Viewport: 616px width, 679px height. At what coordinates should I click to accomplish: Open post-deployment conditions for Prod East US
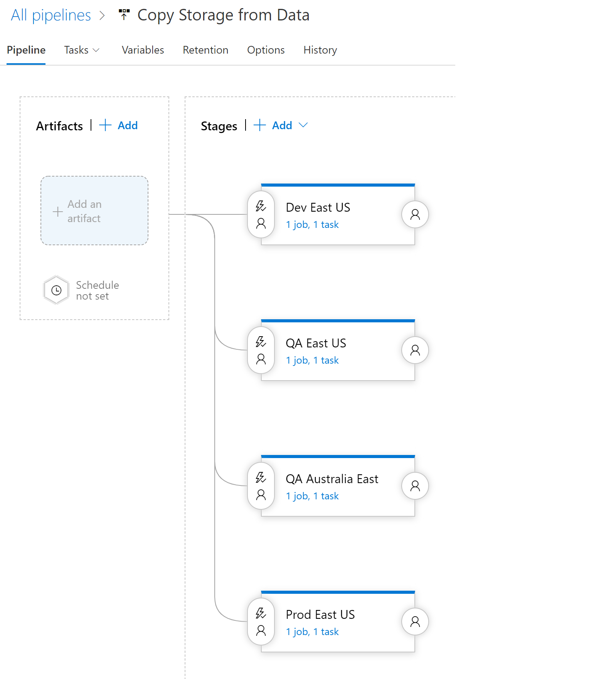click(415, 622)
